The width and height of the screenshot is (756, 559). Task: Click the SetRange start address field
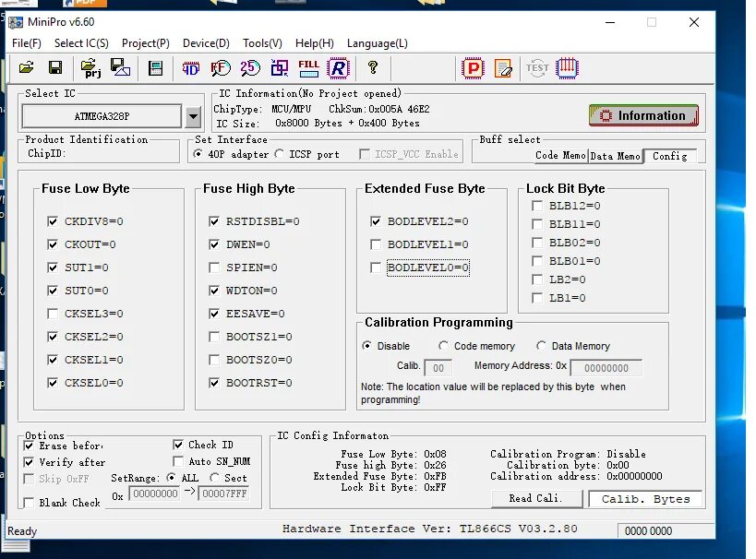[155, 494]
